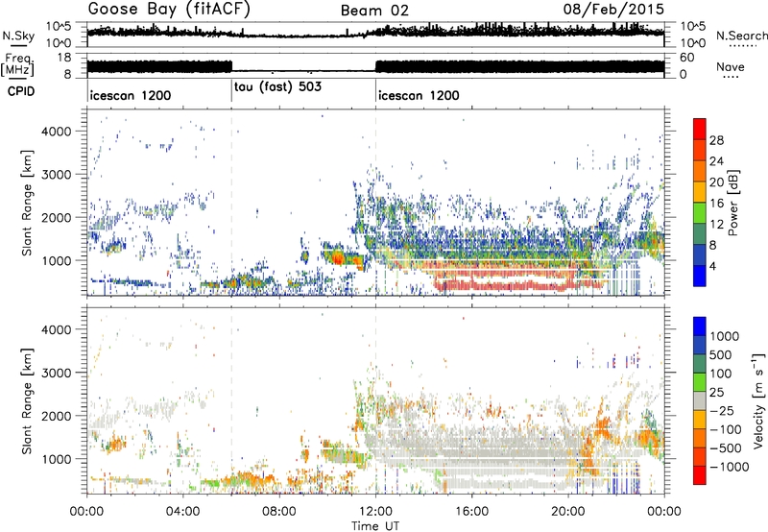Click the "08:00" time axis tick label
This screenshot has width=768, height=532.
click(279, 512)
